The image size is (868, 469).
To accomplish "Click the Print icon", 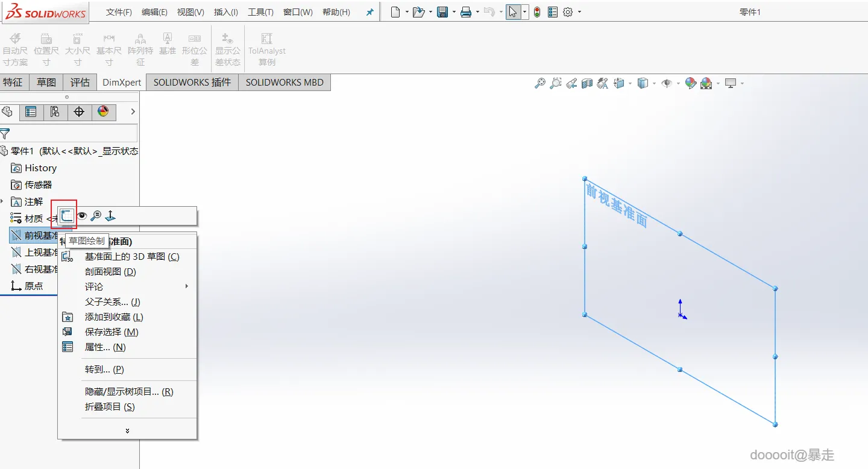I will 466,12.
